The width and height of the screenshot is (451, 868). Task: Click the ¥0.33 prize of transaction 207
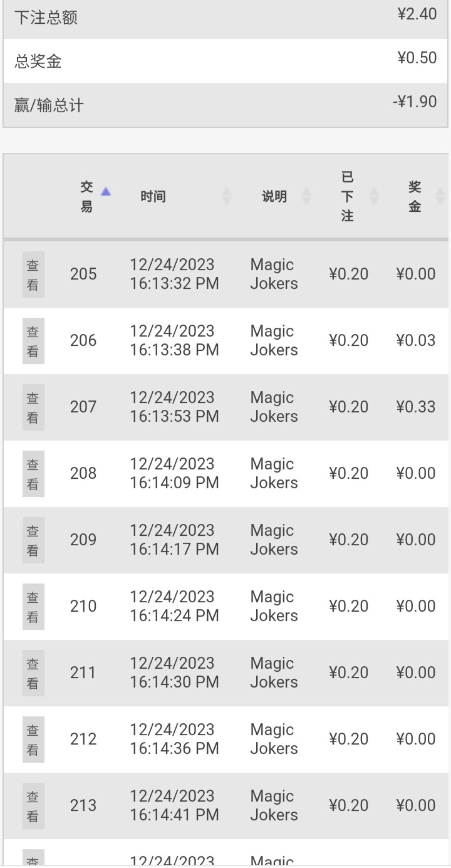[416, 407]
